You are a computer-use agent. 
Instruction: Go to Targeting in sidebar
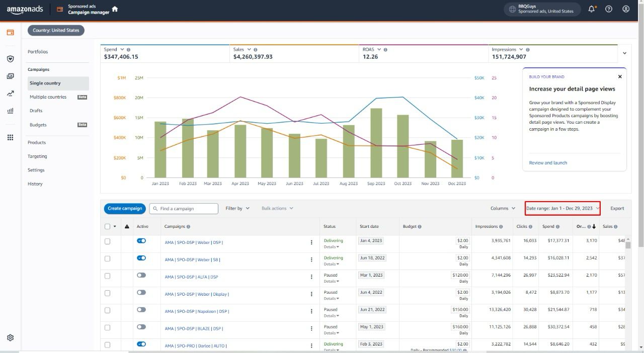pos(37,156)
